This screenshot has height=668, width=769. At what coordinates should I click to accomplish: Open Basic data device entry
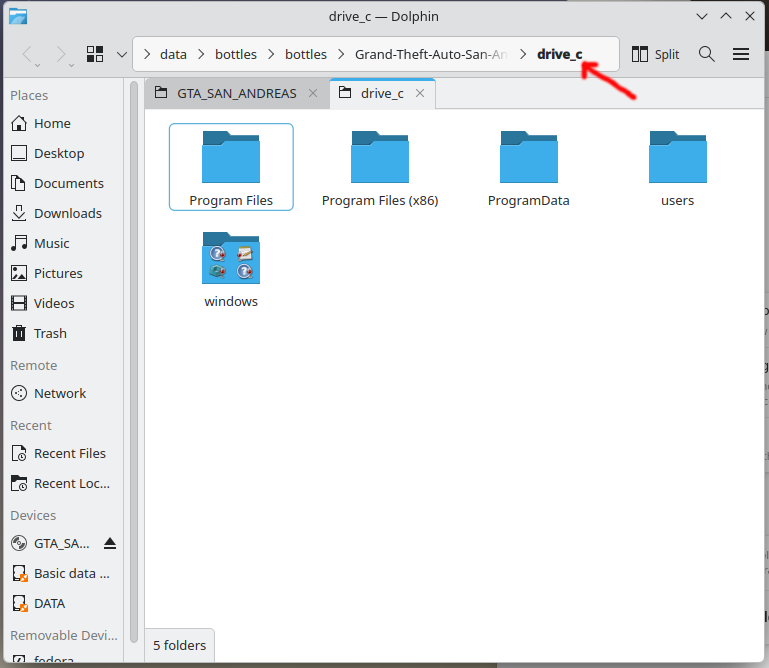coord(64,573)
